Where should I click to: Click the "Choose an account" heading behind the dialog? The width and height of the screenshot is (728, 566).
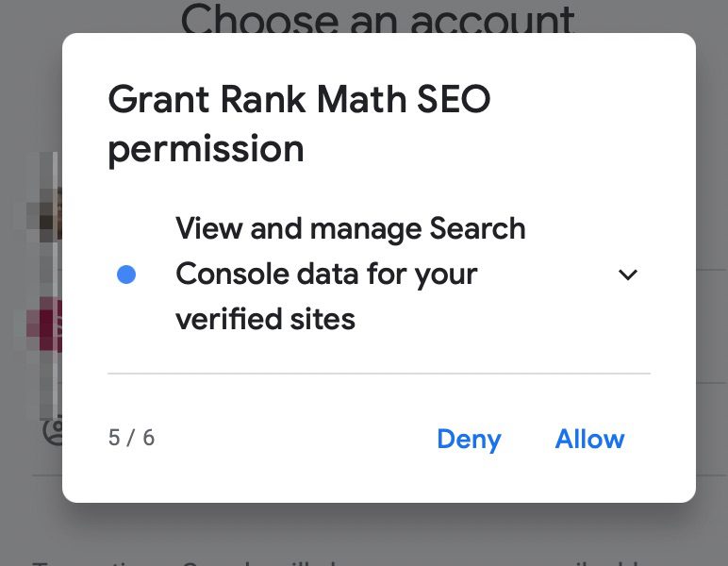click(377, 17)
